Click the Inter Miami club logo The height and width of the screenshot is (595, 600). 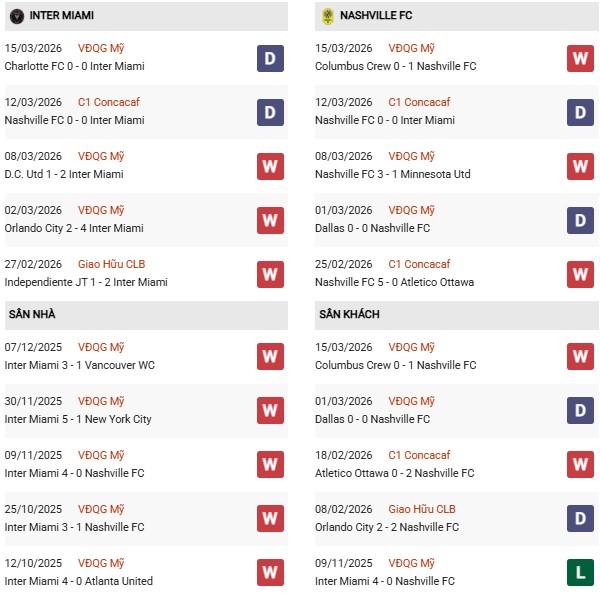click(x=16, y=16)
